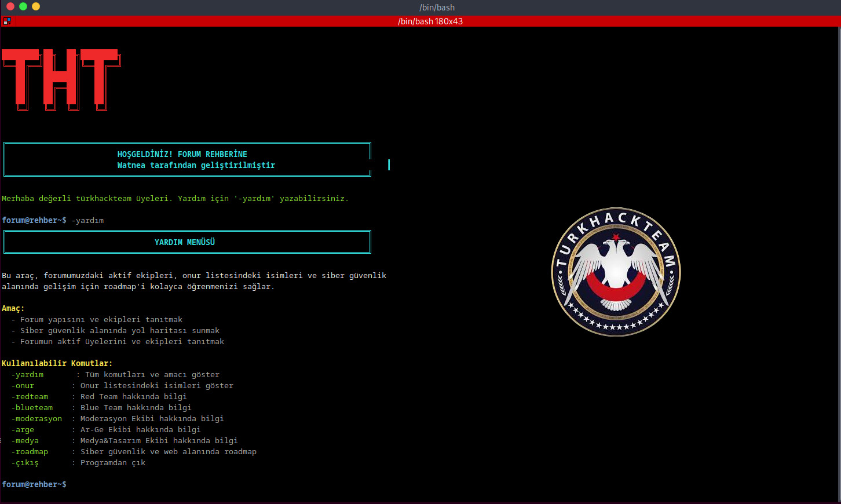Click the '-roadmap' command entry

coord(30,451)
